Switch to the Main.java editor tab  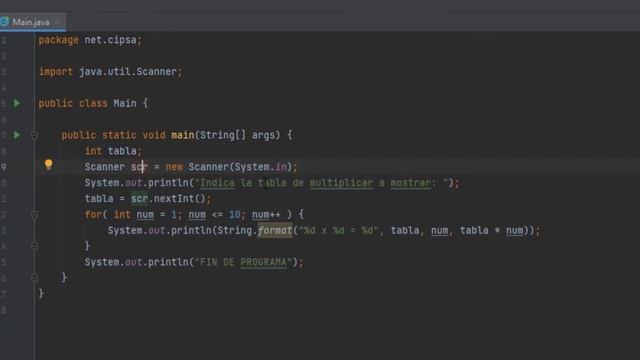[x=31, y=22]
